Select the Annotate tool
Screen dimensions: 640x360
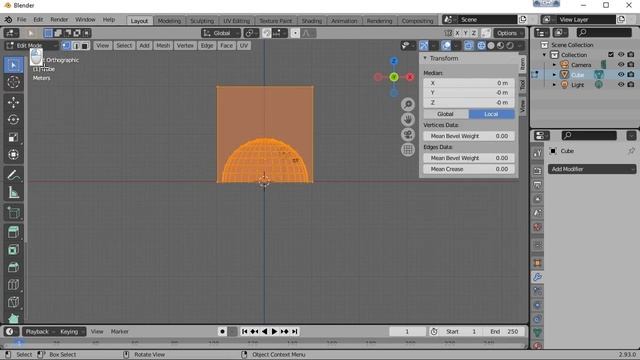click(x=13, y=175)
